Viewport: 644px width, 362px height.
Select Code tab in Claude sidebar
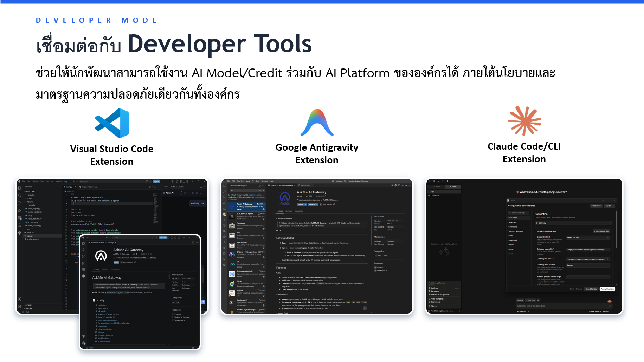tap(453, 187)
